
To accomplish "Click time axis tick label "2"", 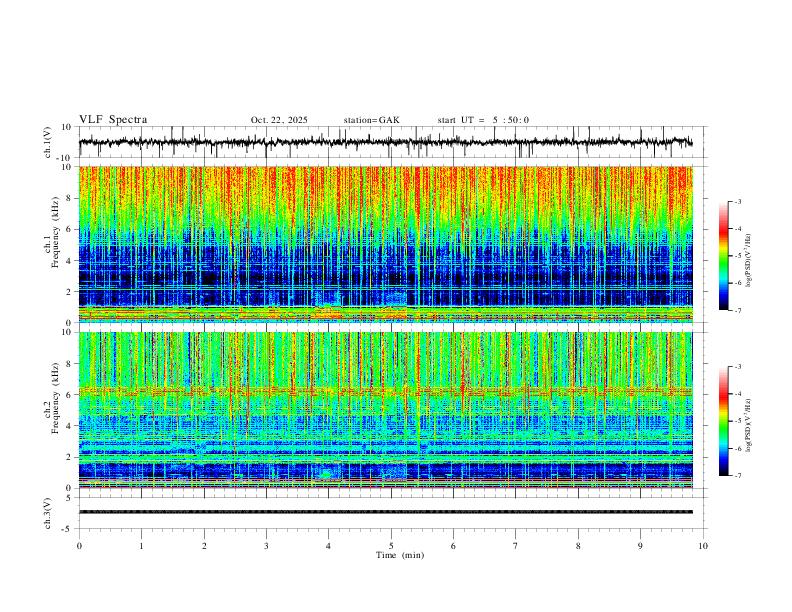I will pyautogui.click(x=204, y=546).
